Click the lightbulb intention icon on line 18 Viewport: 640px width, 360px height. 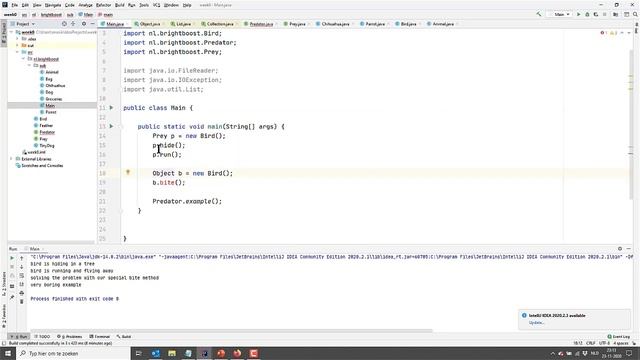128,173
